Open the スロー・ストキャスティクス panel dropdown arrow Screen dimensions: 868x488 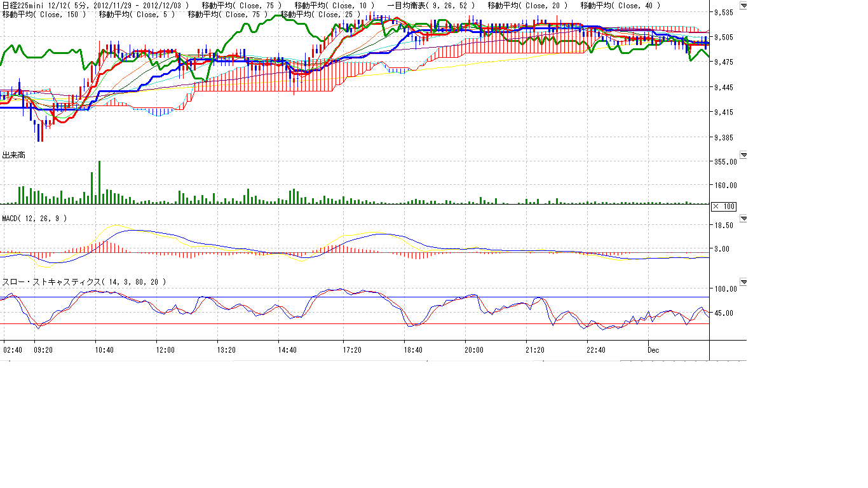(x=743, y=282)
